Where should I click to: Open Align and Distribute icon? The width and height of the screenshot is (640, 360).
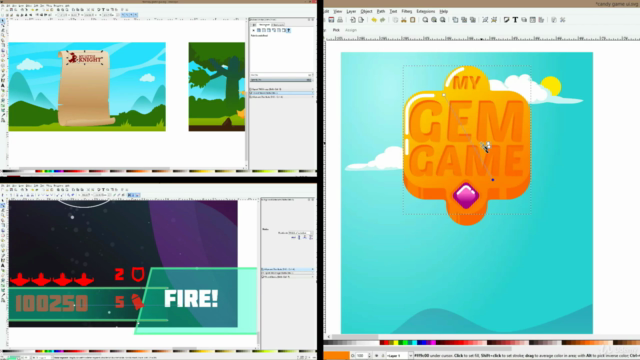point(541,20)
